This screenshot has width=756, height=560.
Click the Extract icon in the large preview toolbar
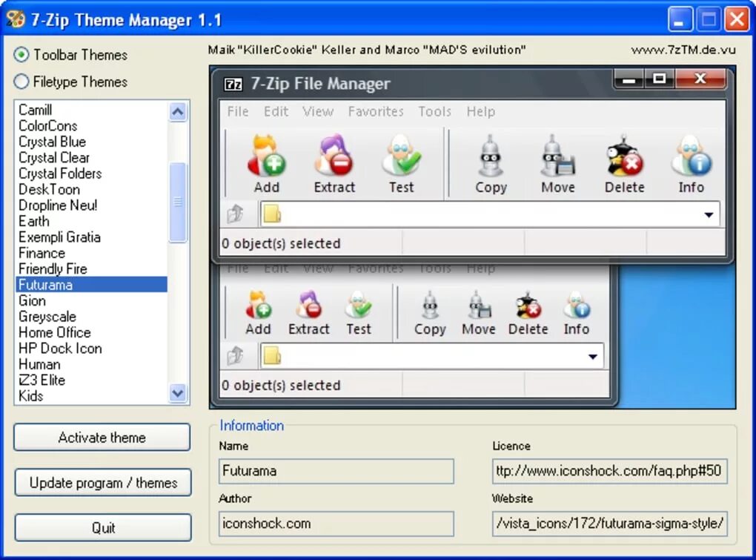(334, 156)
